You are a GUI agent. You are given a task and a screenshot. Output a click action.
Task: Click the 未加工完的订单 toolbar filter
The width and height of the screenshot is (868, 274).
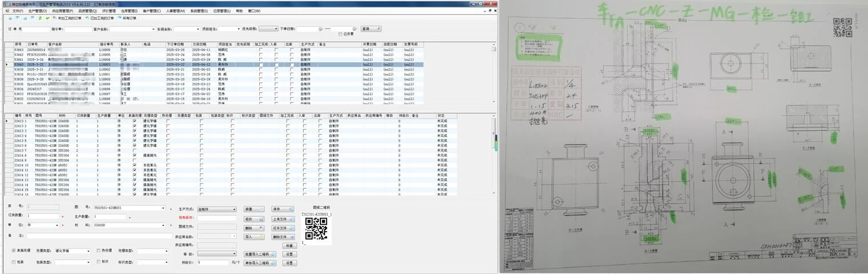[x=67, y=18]
